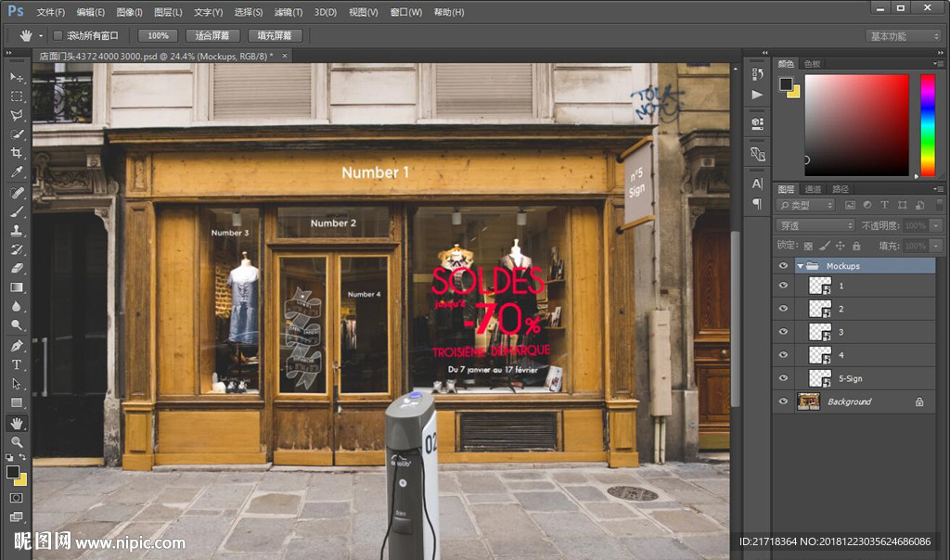Select the Crop tool
The width and height of the screenshot is (950, 560).
coord(17,153)
